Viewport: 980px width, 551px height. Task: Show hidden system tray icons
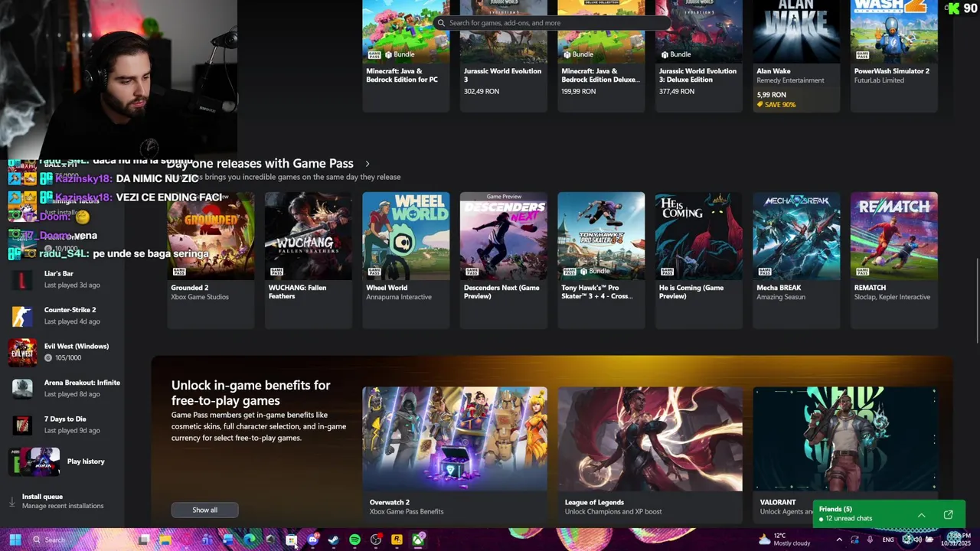[x=839, y=540]
